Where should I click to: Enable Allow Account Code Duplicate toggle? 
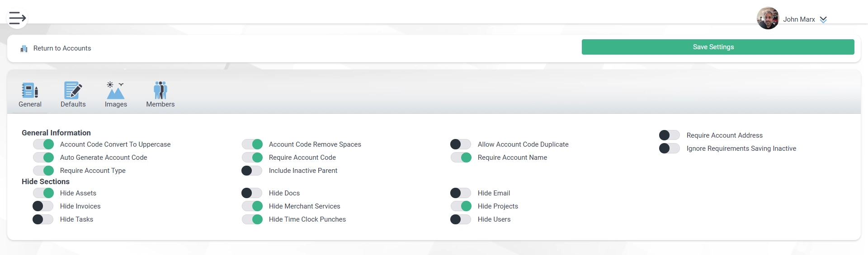tap(461, 144)
